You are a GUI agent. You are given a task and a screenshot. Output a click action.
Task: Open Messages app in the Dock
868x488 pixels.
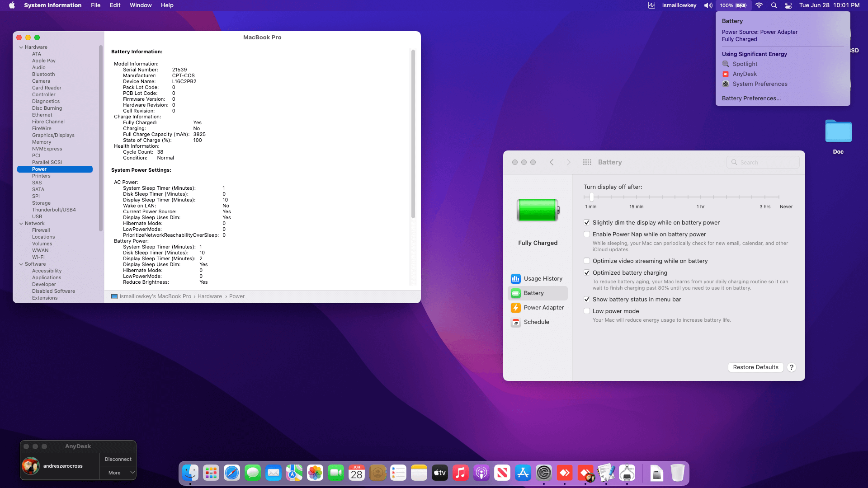(253, 473)
